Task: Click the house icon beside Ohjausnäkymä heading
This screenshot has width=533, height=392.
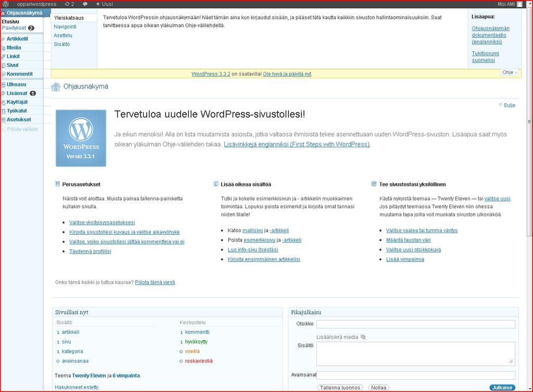Action: point(56,87)
